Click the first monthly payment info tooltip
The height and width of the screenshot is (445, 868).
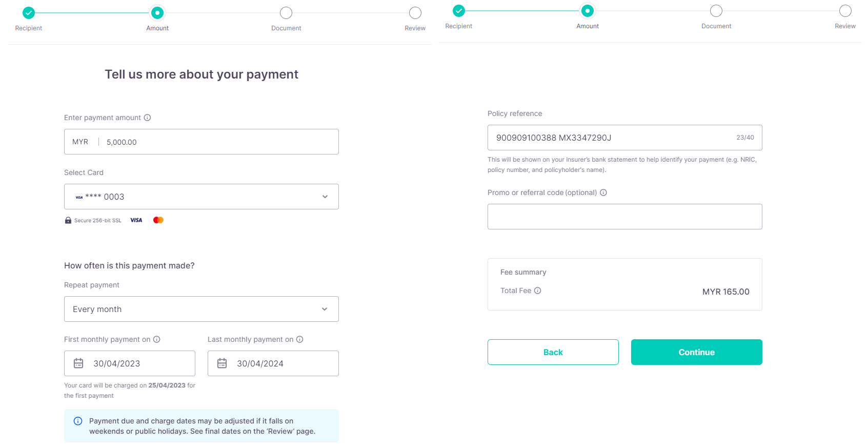157,339
